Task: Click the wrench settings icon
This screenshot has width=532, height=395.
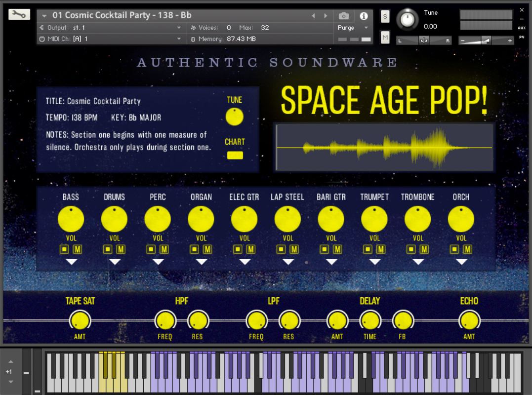Action: [19, 15]
